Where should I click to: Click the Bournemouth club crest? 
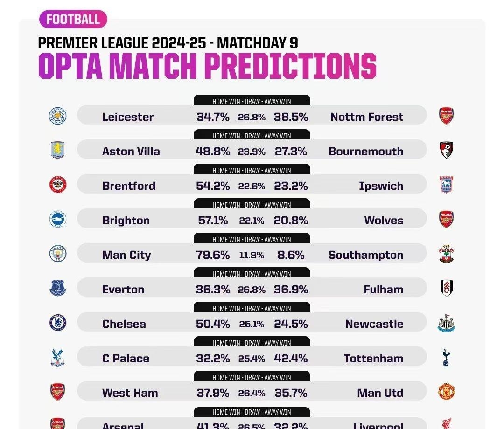447,150
